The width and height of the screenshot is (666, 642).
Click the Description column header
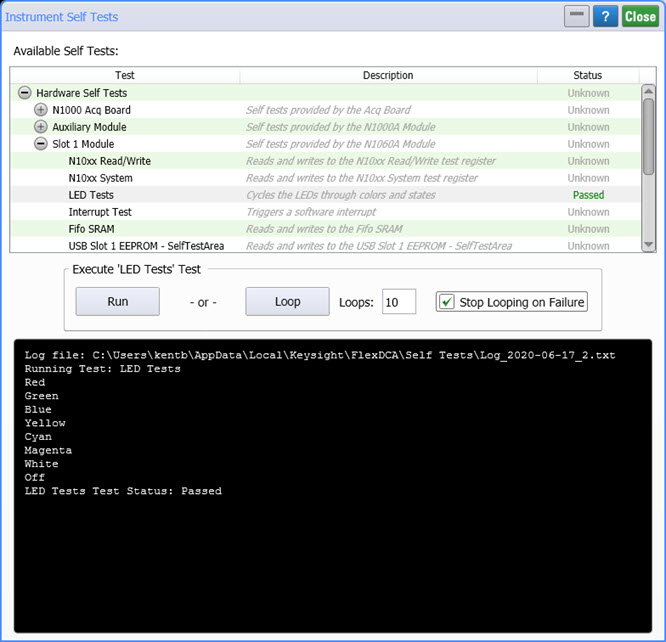pos(388,75)
